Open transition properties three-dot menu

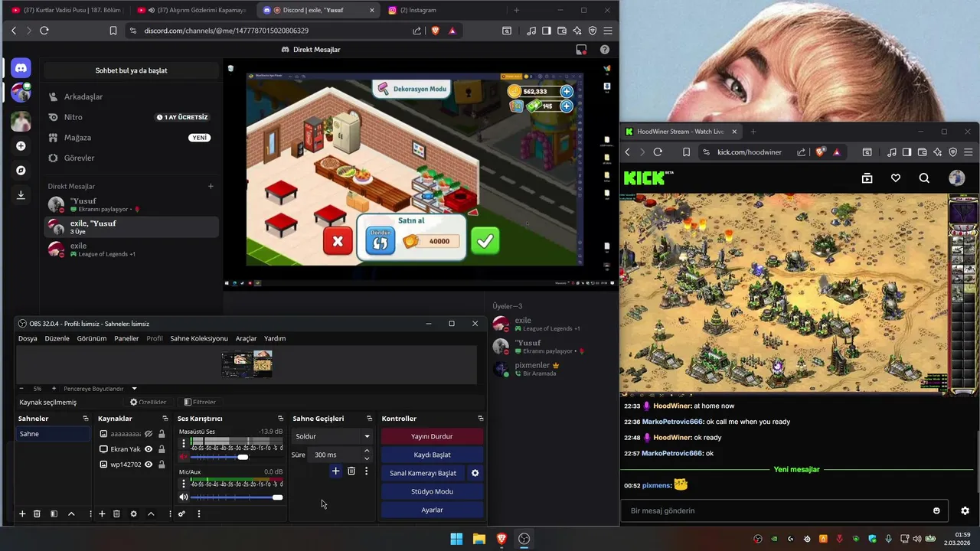pyautogui.click(x=366, y=471)
